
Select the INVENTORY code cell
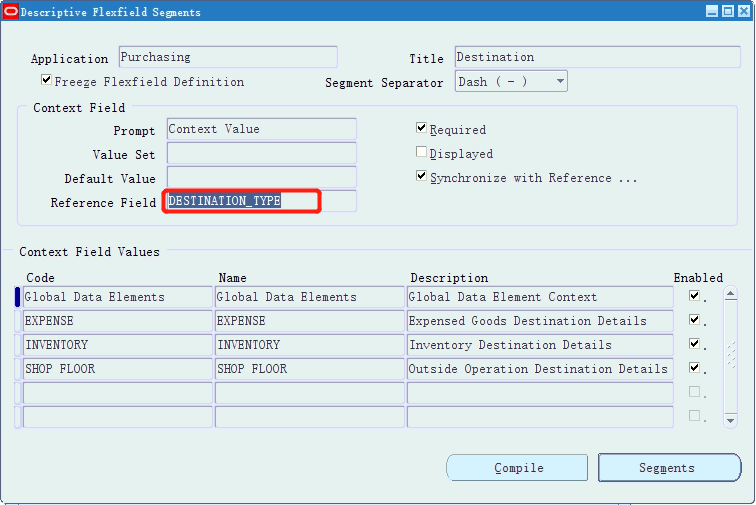118,345
